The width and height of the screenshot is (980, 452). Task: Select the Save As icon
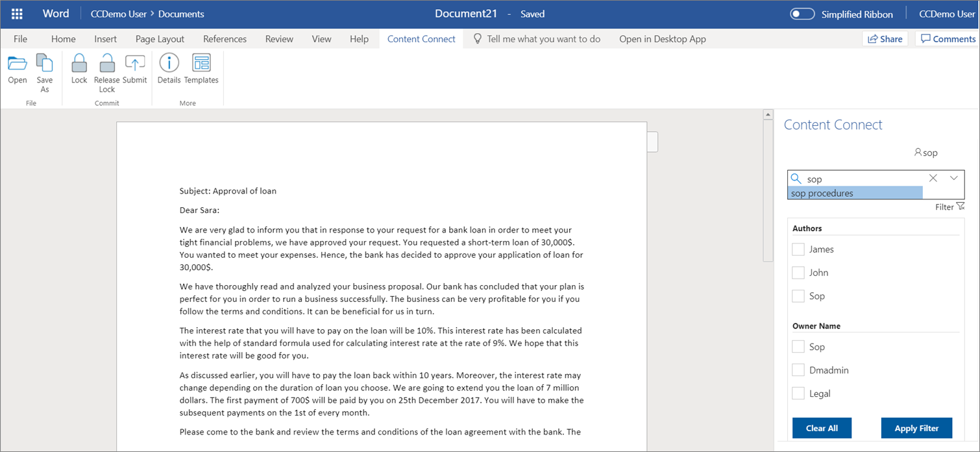44,68
